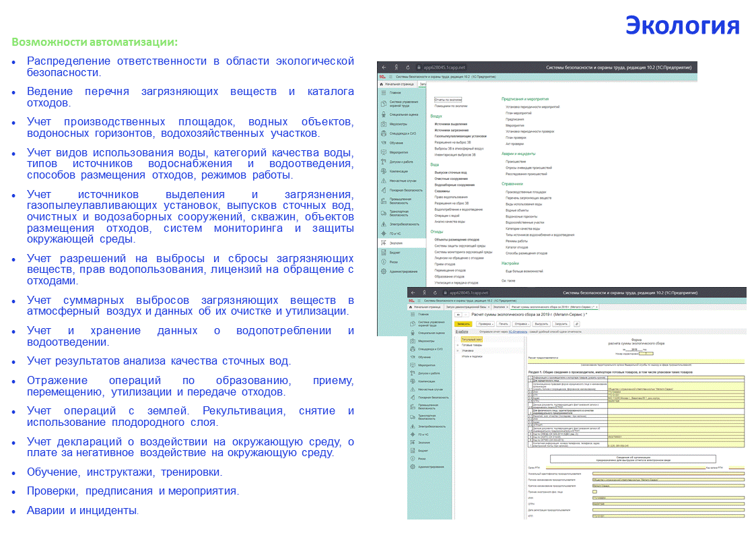Open the Проверка dropdown button
The width and height of the screenshot is (756, 535).
485,324
